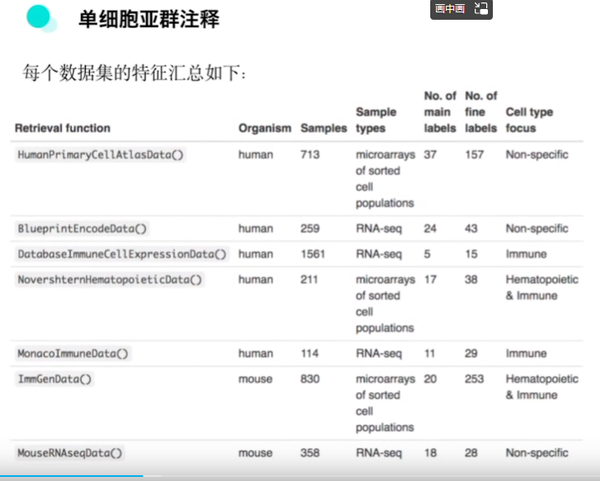The height and width of the screenshot is (481, 600).
Task: Click the HumanPrimaryCellAtlasData() function name
Action: click(100, 155)
